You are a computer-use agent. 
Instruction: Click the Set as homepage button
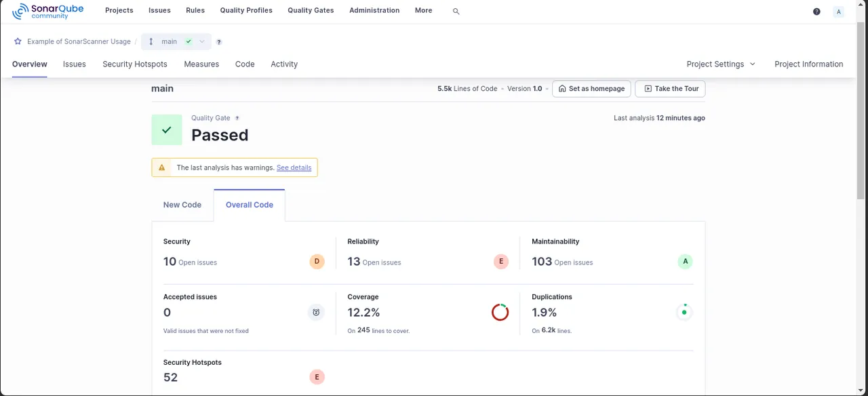click(591, 89)
